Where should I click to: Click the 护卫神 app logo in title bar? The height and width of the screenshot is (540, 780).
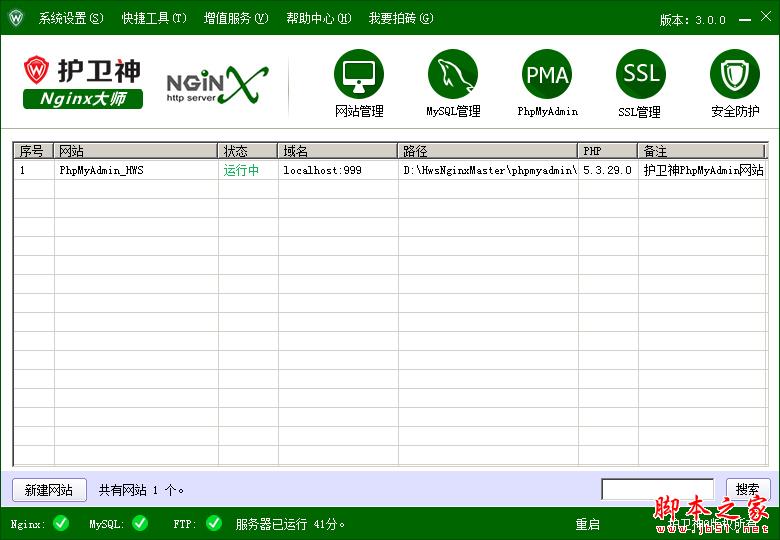point(16,18)
